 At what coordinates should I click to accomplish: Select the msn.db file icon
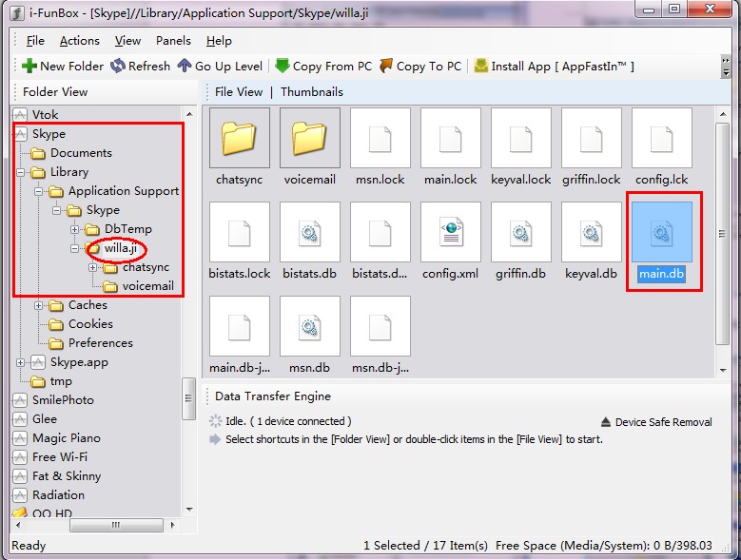(x=309, y=326)
